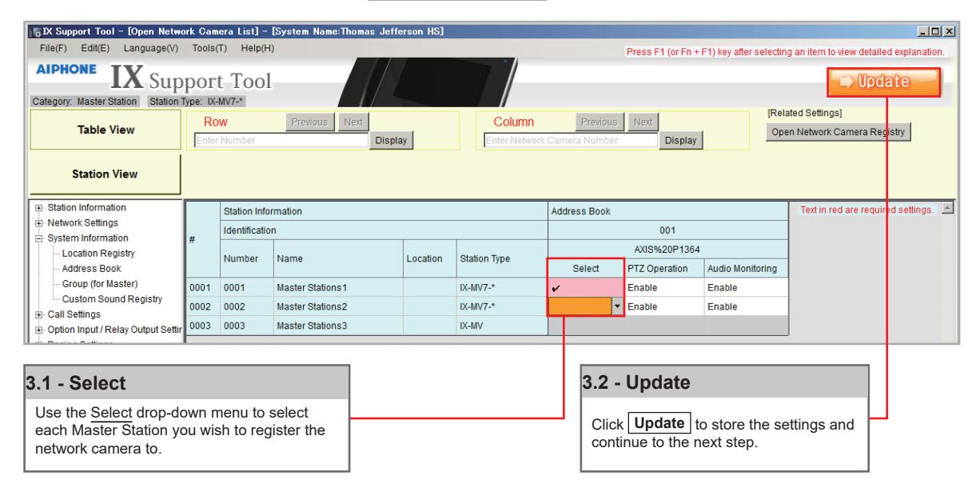Click row header 0001

pyautogui.click(x=202, y=286)
